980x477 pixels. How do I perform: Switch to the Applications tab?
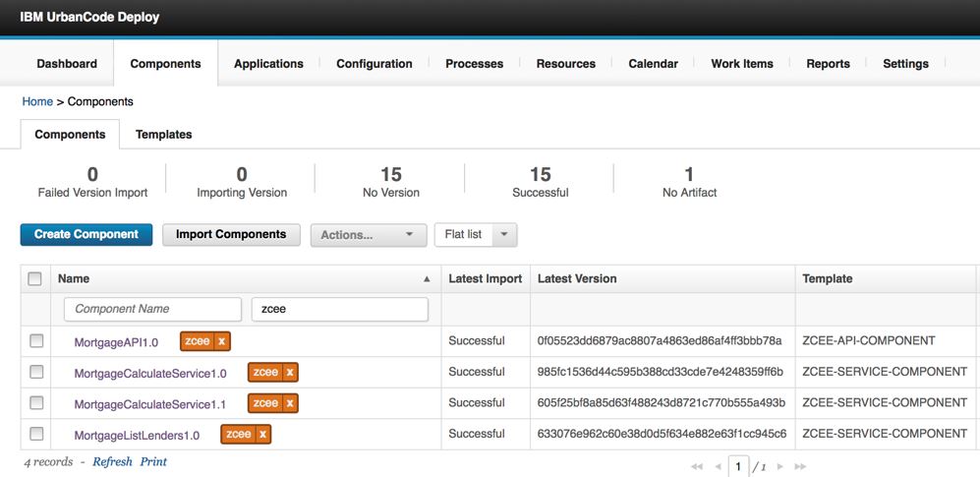point(268,64)
